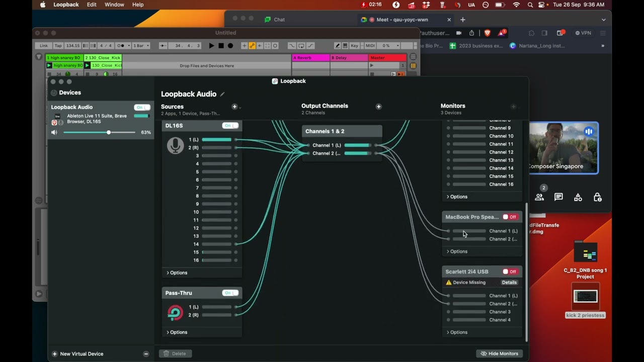The image size is (644, 362).
Task: Open the Window menu
Action: pyautogui.click(x=114, y=5)
